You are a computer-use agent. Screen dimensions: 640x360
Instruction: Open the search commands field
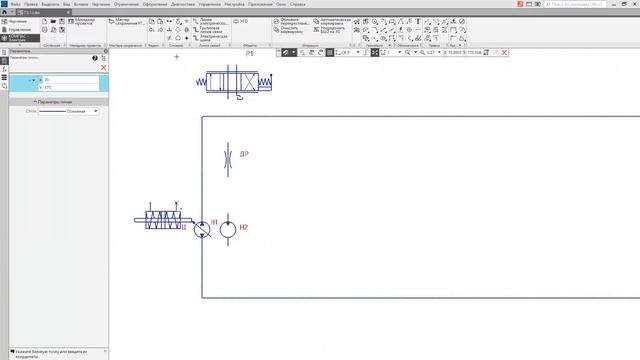pos(575,4)
